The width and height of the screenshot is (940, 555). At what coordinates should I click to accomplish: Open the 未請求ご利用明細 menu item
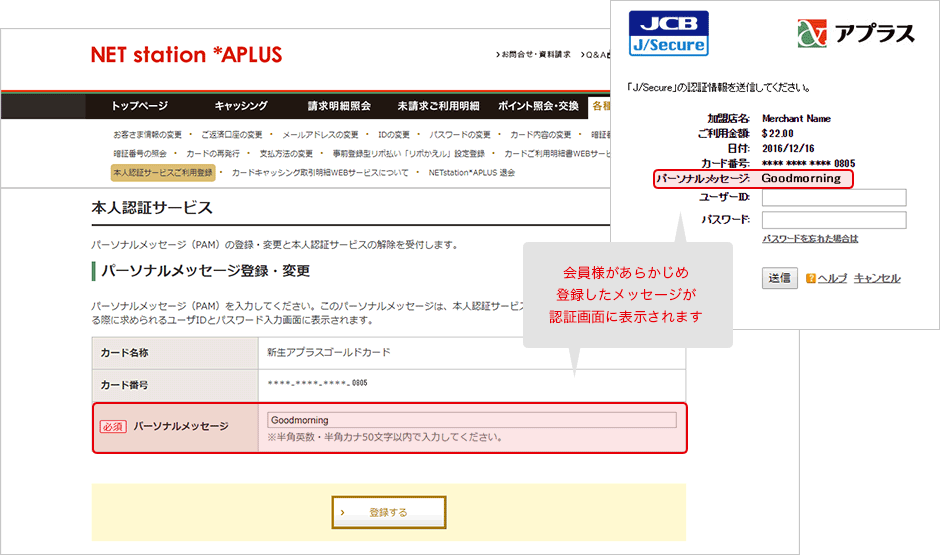pos(438,106)
